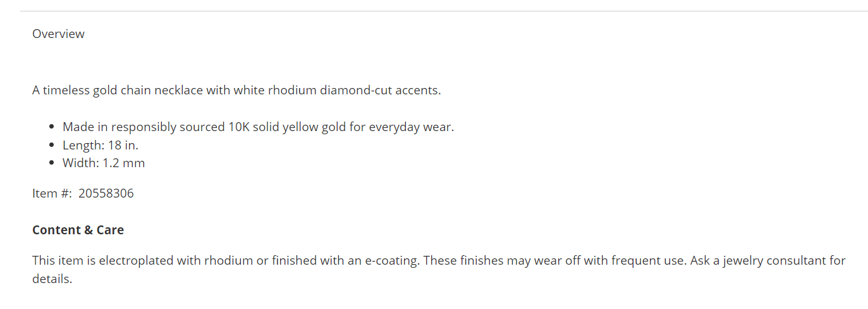Click the item number 20558306
Screen dimensions: 868x309
point(106,193)
